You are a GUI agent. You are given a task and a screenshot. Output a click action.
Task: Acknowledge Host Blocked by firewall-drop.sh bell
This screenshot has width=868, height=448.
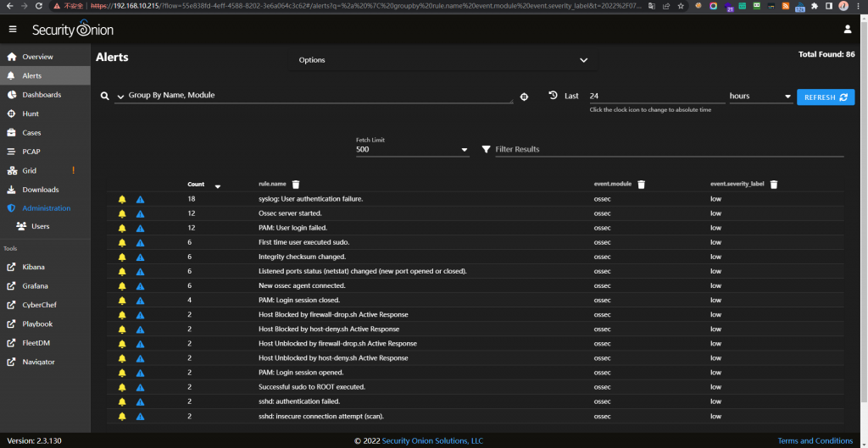(122, 315)
